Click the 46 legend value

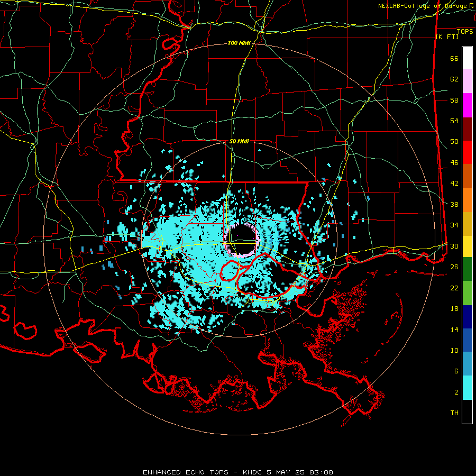[454, 162]
